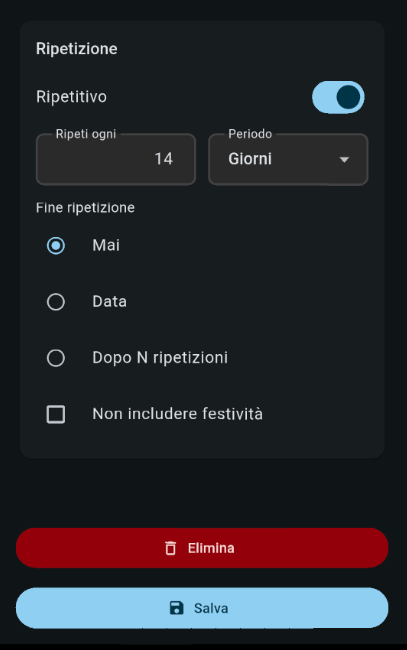Viewport: 407px width, 650px height.
Task: Click the blue Salva button
Action: click(202, 608)
